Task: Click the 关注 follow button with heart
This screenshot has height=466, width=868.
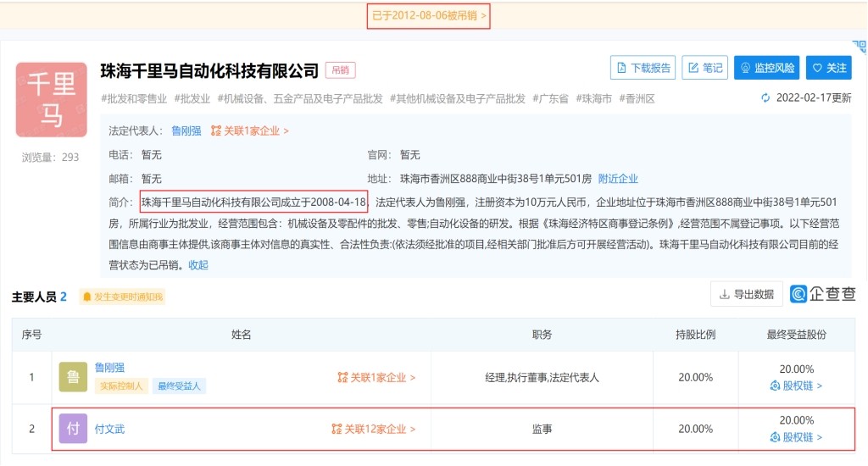Action: pos(829,68)
